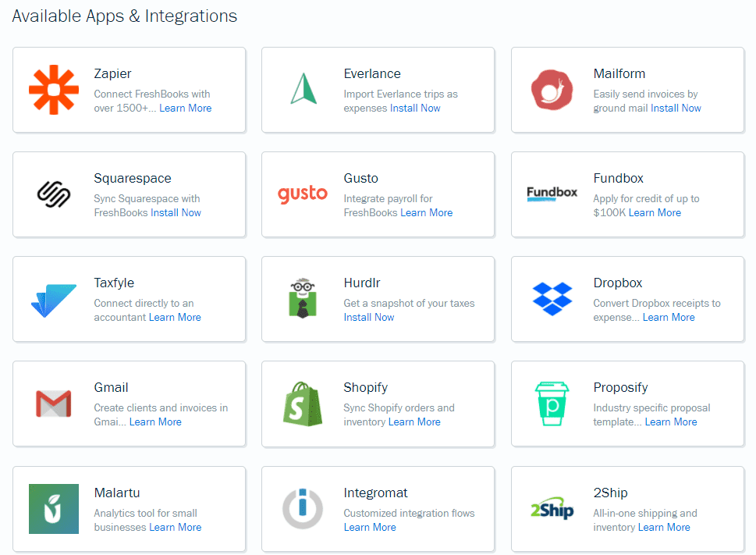The width and height of the screenshot is (756, 555).
Task: Click 'Get a snapshot of your taxes' text
Action: (409, 304)
